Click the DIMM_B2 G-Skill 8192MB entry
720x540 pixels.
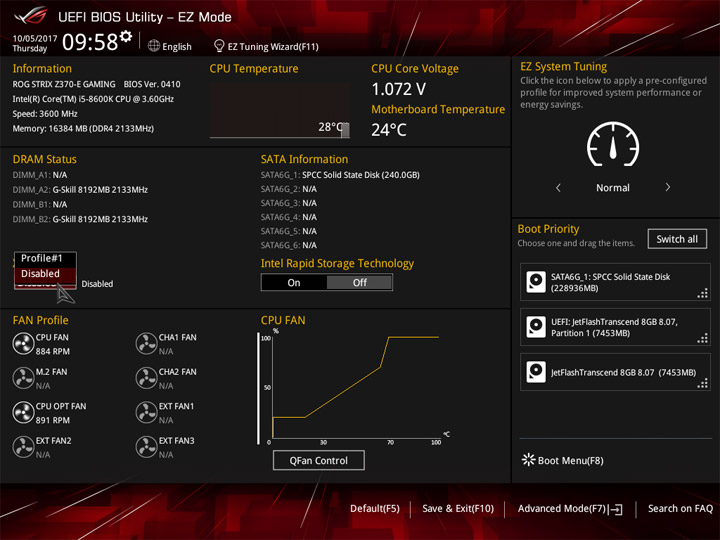pyautogui.click(x=80, y=219)
